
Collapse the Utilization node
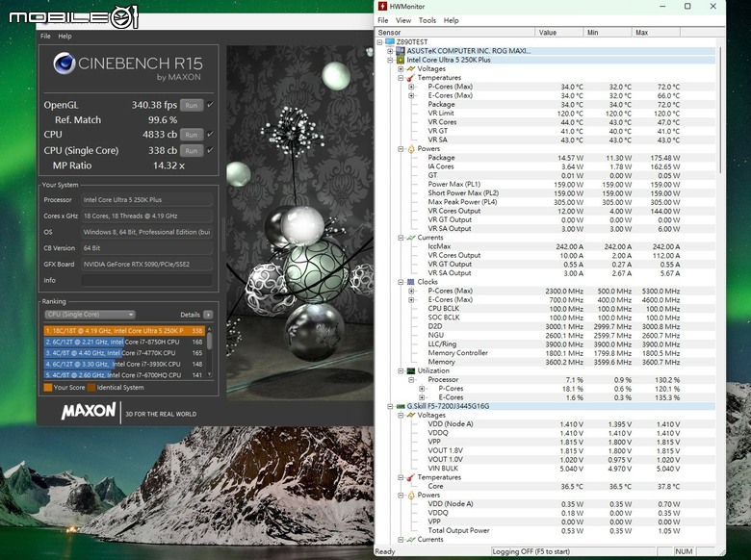click(x=401, y=370)
